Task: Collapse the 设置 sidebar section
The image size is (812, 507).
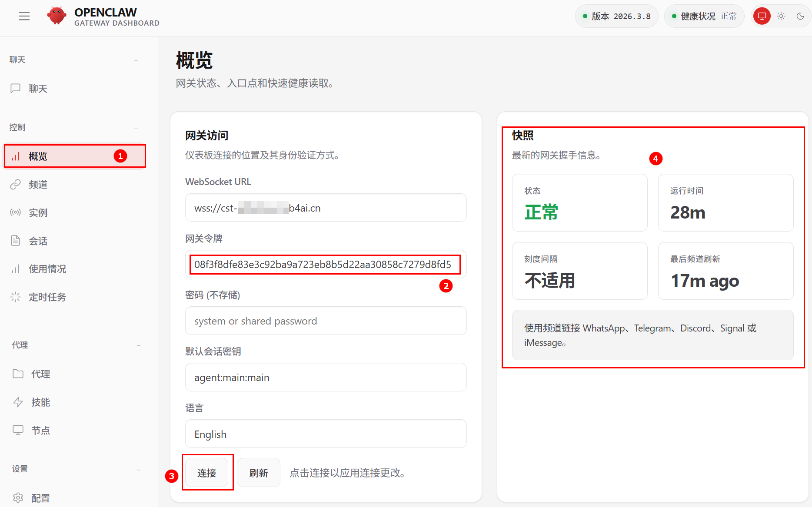Action: pyautogui.click(x=138, y=470)
